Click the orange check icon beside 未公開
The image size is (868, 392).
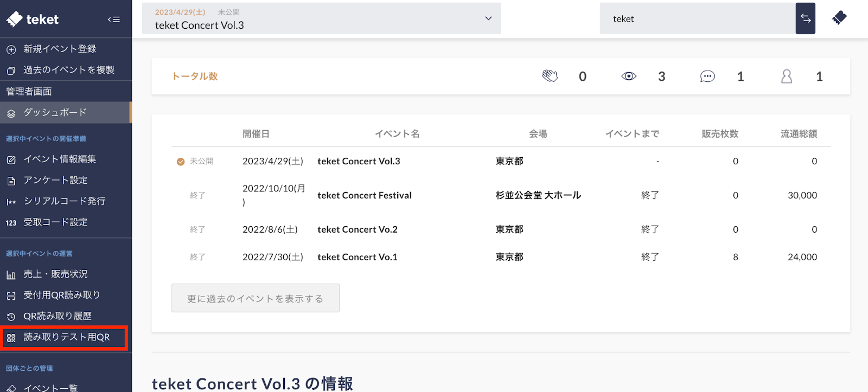181,162
